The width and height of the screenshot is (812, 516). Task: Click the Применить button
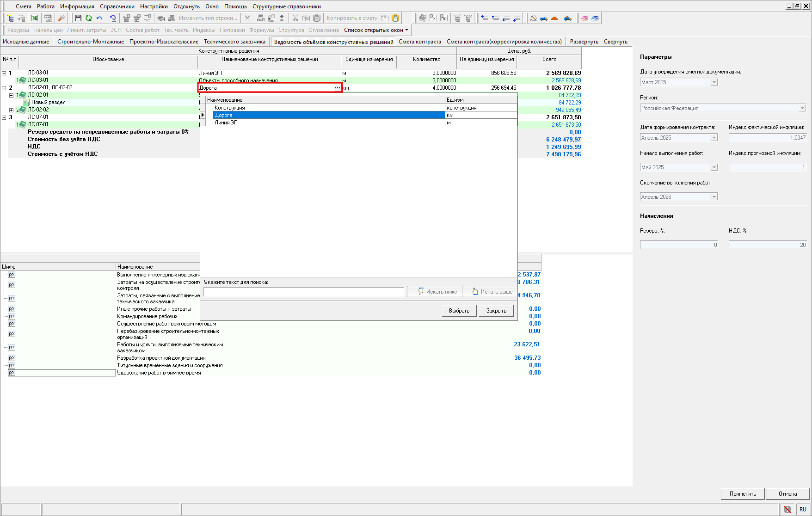tap(742, 494)
